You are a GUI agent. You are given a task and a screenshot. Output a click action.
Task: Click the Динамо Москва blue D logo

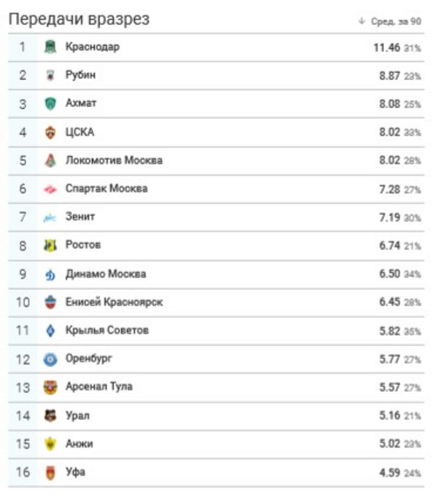point(50,274)
